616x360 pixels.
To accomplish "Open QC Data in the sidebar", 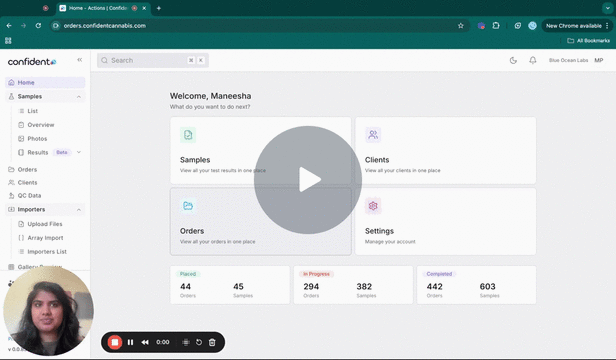I will coord(29,195).
